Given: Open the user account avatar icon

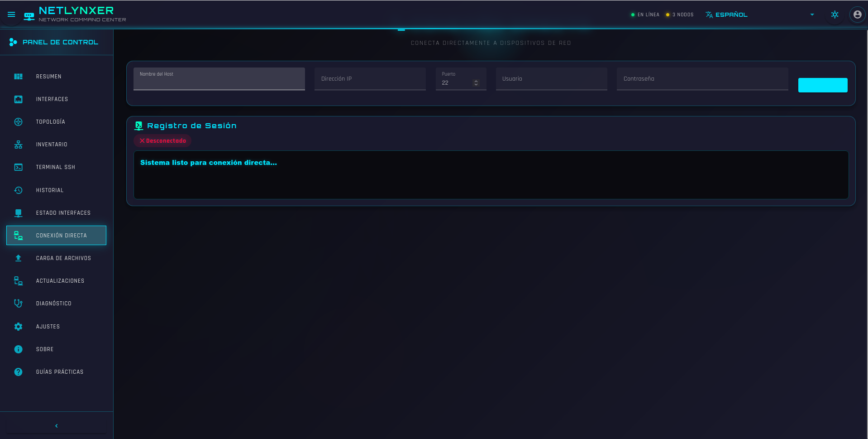Looking at the screenshot, I should coord(857,14).
